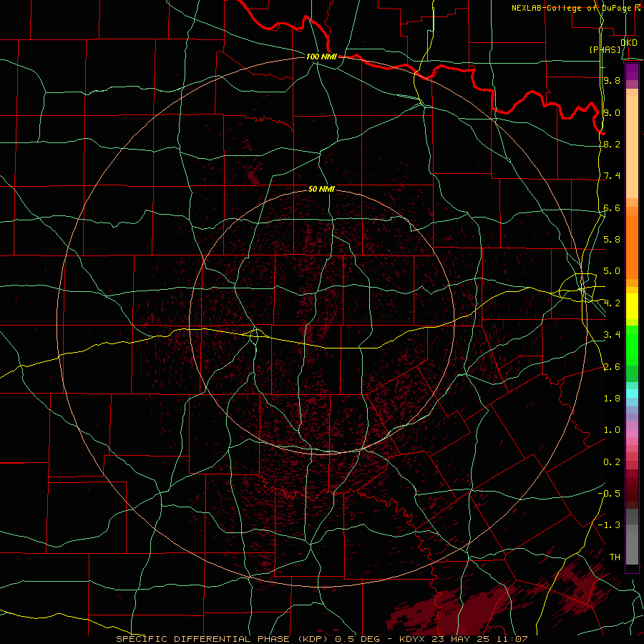Click the 1.8 value on the color scale
Viewport: 644px width, 644px height.
coord(612,399)
